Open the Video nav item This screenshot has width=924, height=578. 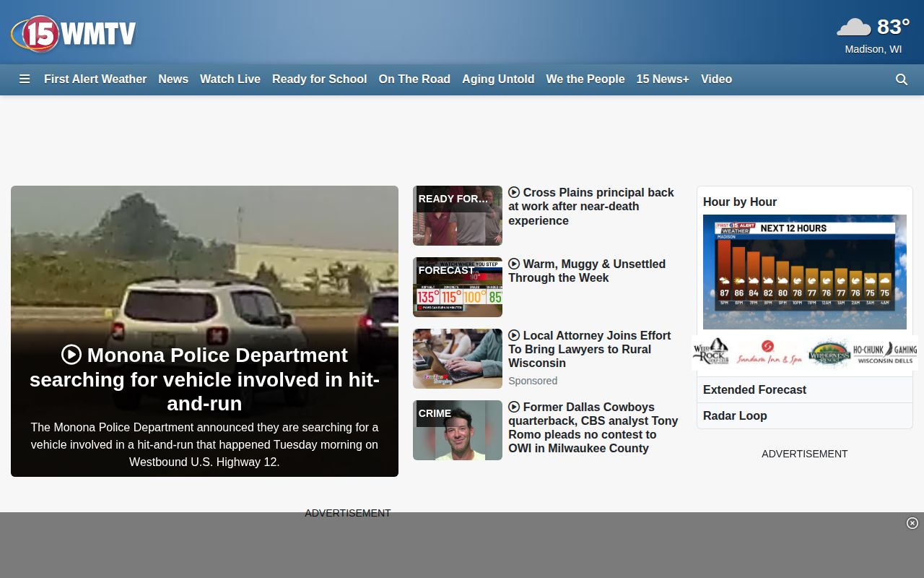click(x=717, y=79)
